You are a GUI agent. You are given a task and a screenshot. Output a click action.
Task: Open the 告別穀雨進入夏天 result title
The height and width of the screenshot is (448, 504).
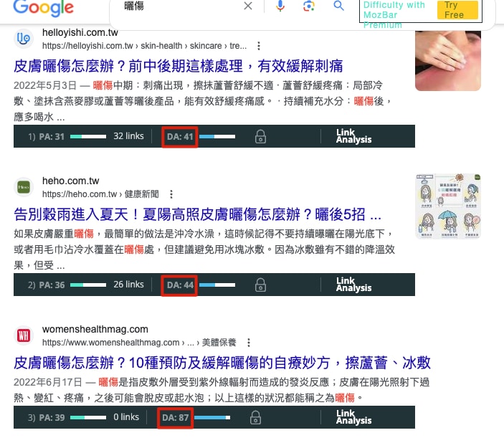point(197,214)
